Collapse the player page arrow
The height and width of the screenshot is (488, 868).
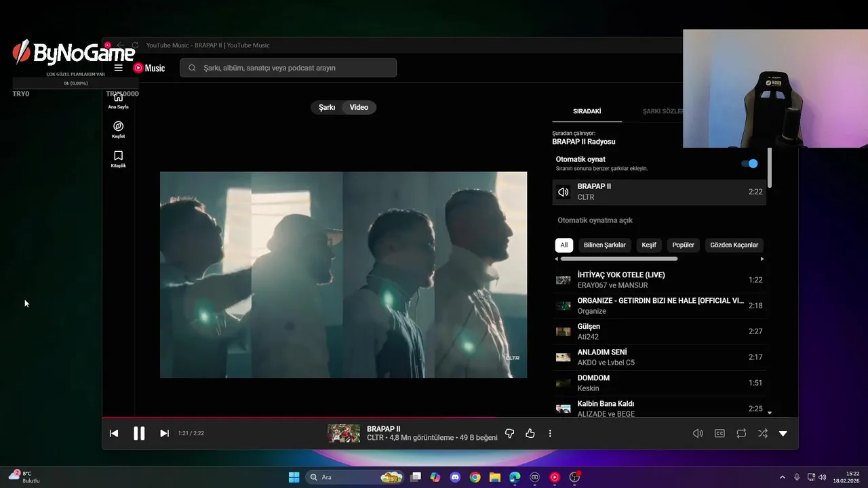[783, 433]
